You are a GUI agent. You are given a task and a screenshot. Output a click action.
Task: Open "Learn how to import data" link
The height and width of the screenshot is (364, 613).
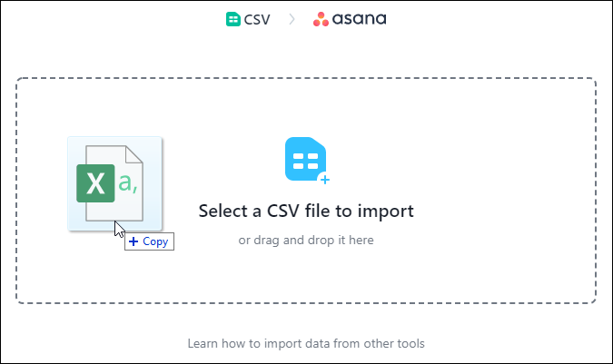[306, 344]
